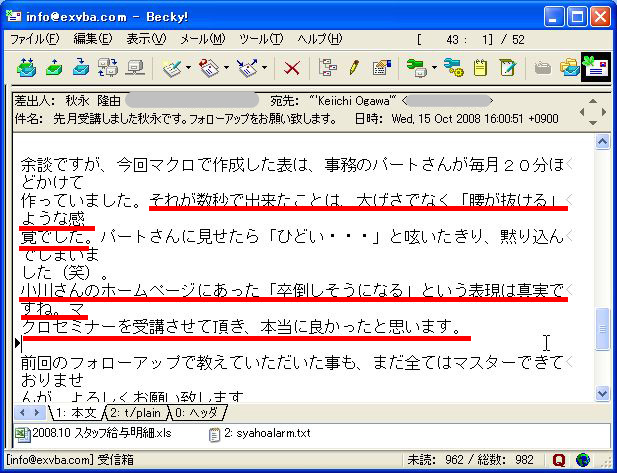Open the new message dropdown arrow
This screenshot has width=617, height=473.
pos(188,68)
